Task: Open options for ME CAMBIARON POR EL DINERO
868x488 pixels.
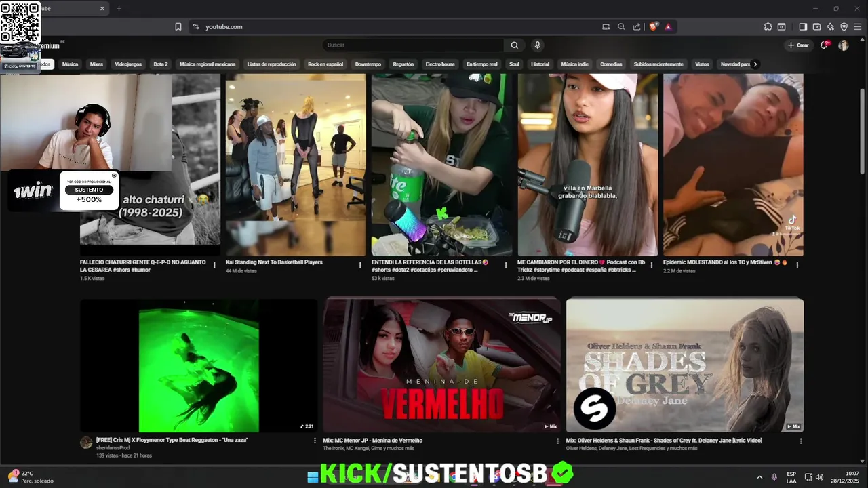Action: (652, 265)
